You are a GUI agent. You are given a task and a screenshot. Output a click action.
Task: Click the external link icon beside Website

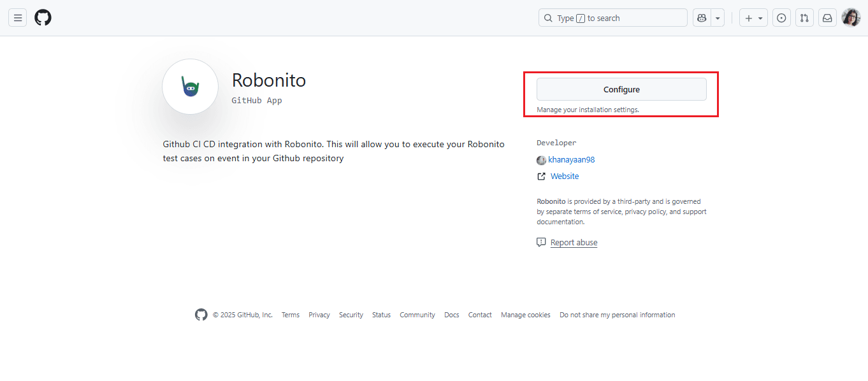pos(541,176)
